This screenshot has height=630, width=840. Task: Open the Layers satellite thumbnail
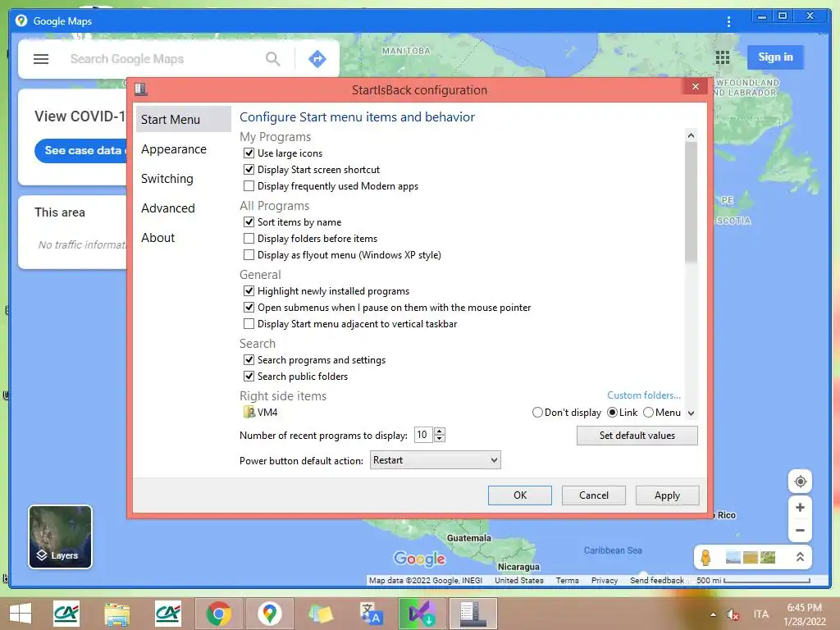[x=60, y=536]
